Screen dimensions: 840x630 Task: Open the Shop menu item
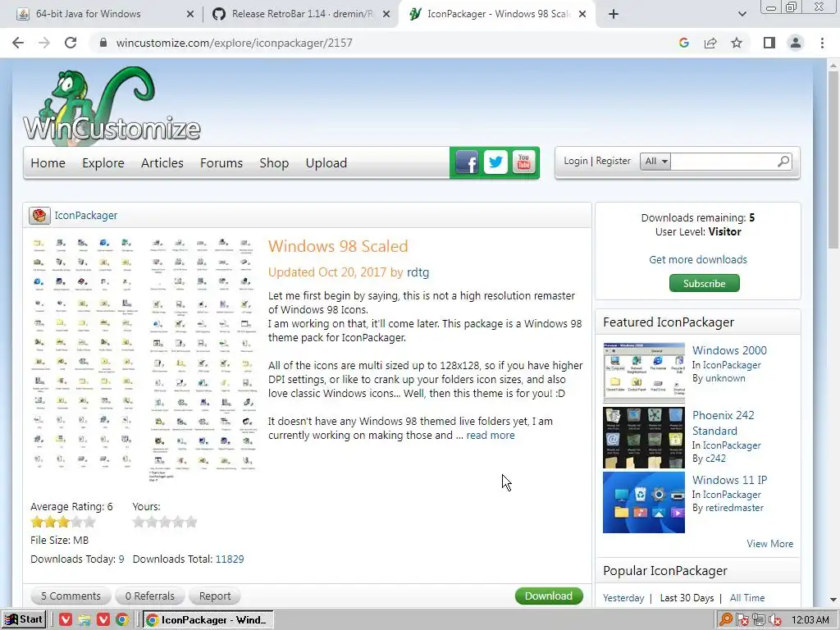[274, 163]
